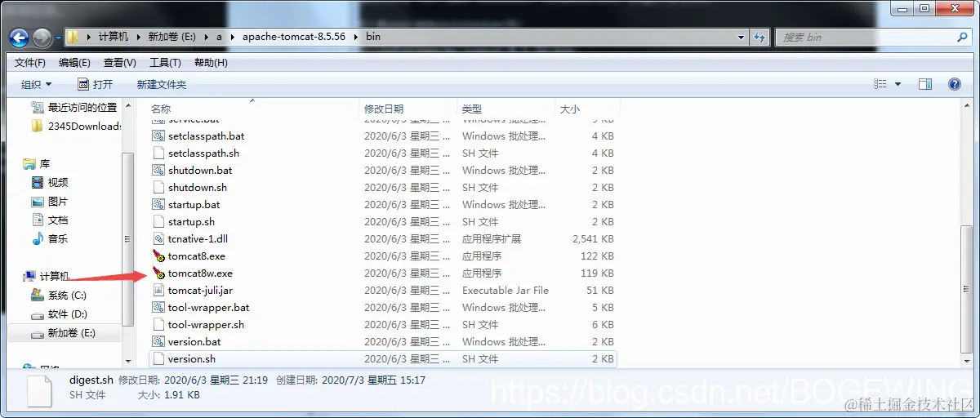Click the search magnifier icon
Viewport: 980px width, 418px height.
963,37
